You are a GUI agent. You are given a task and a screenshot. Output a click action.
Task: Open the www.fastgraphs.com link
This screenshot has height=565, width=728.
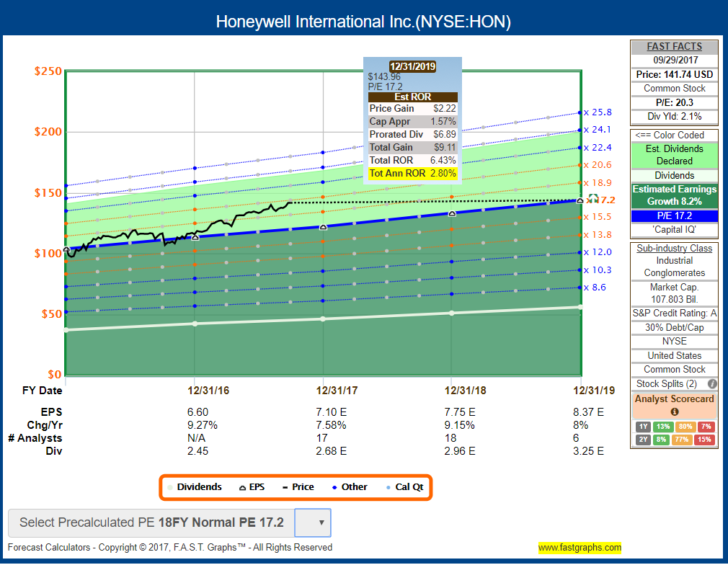pyautogui.click(x=581, y=548)
